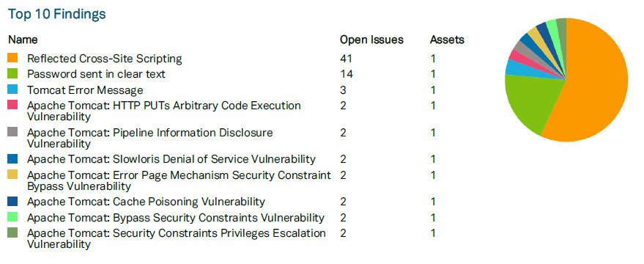Screen dimensions: 644x264
Task: Click the Top 10 Findings heading
Action: coord(57,14)
